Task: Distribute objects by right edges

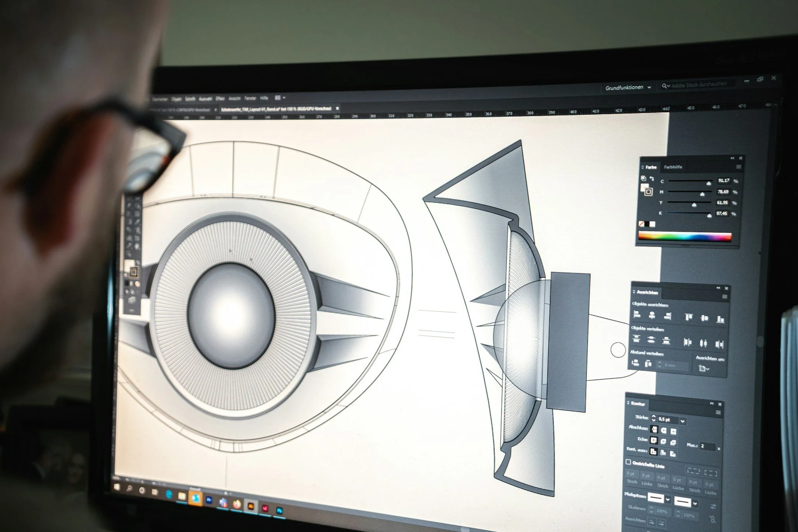Action: (x=719, y=344)
